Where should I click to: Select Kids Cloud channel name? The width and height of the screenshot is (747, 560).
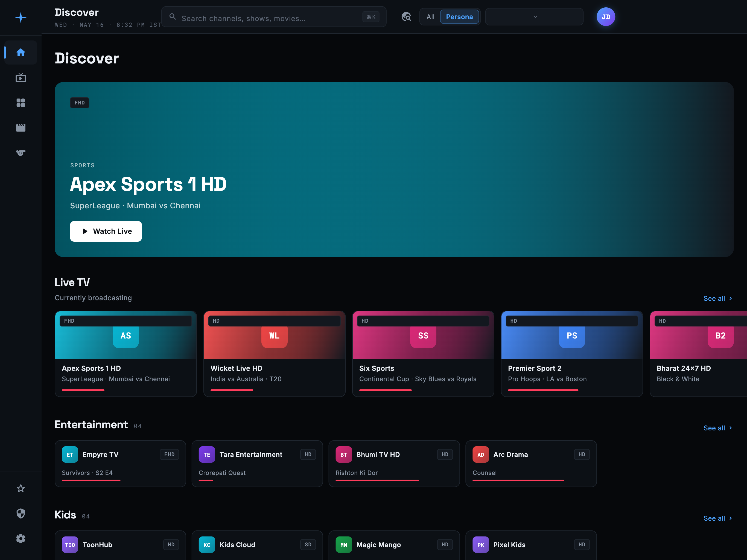pyautogui.click(x=237, y=544)
